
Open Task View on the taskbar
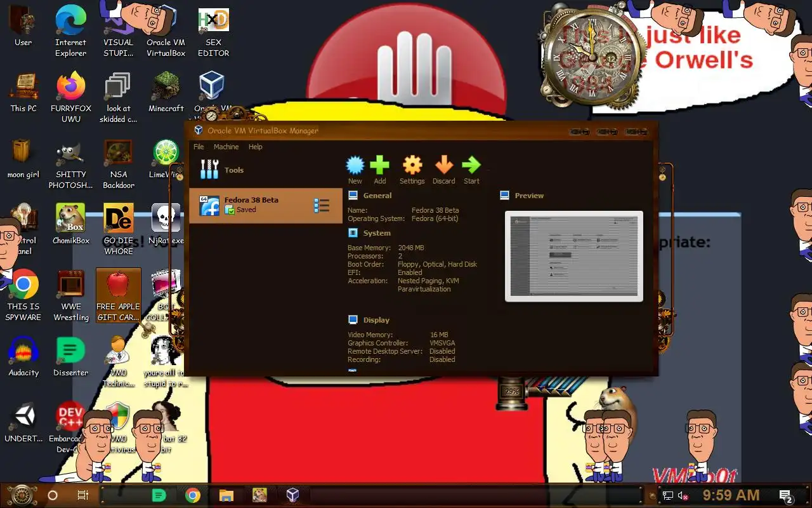(x=83, y=495)
